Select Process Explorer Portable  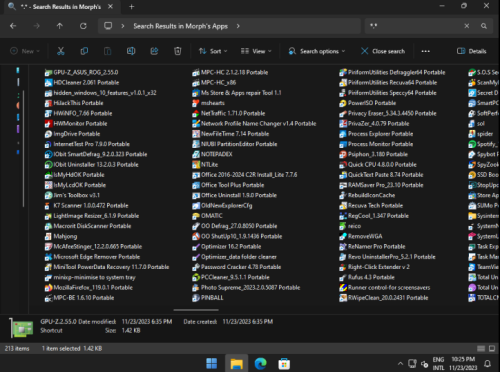pos(376,134)
